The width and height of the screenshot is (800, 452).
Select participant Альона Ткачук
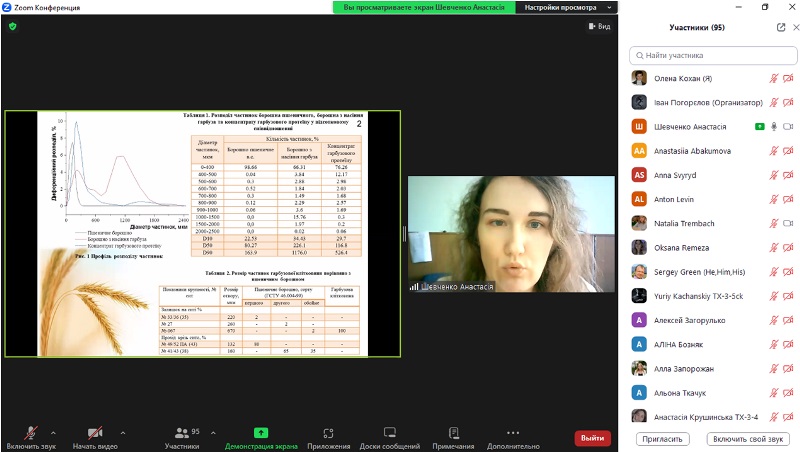click(713, 393)
